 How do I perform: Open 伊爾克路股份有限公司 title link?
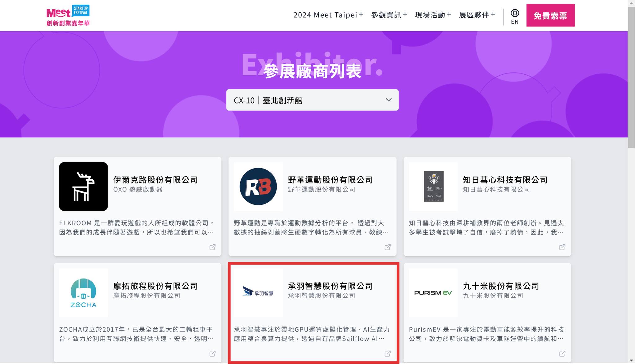[155, 180]
